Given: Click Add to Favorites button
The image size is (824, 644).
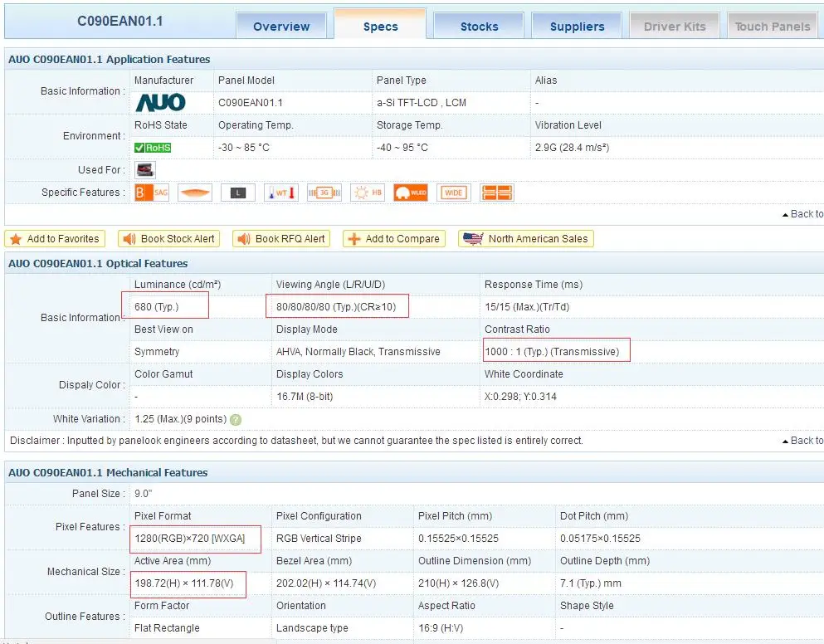Looking at the screenshot, I should 55,239.
